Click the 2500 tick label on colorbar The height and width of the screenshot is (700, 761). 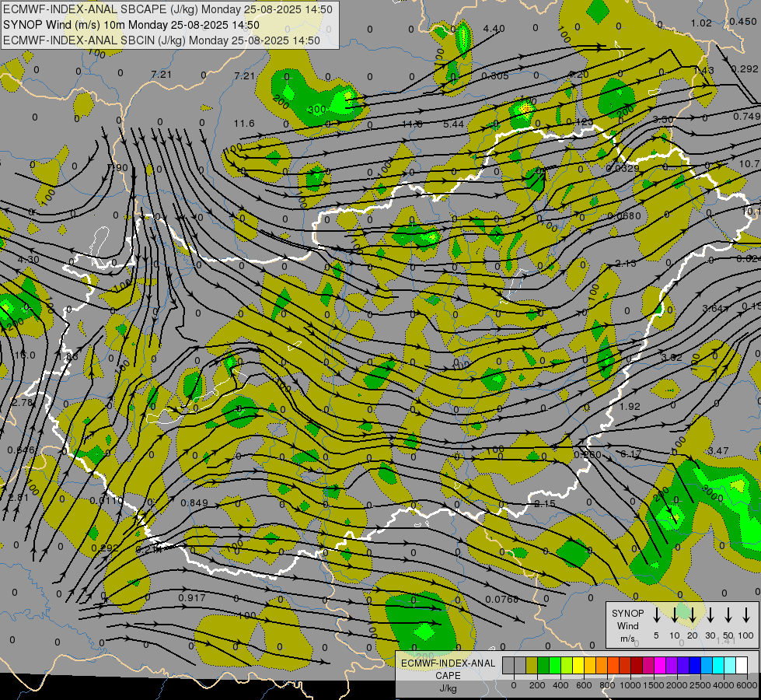(700, 685)
